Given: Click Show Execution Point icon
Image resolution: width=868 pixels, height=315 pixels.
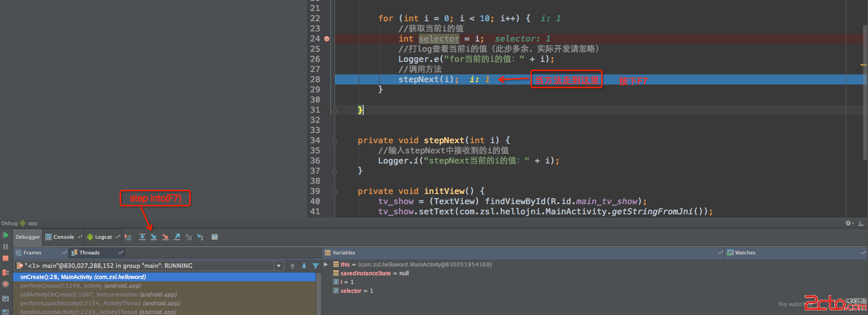Looking at the screenshot, I should tap(128, 237).
